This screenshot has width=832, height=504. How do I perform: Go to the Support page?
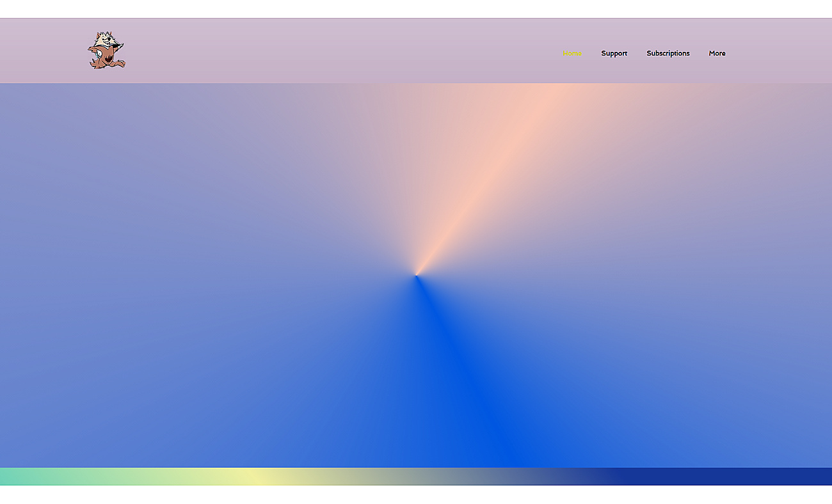(x=614, y=53)
